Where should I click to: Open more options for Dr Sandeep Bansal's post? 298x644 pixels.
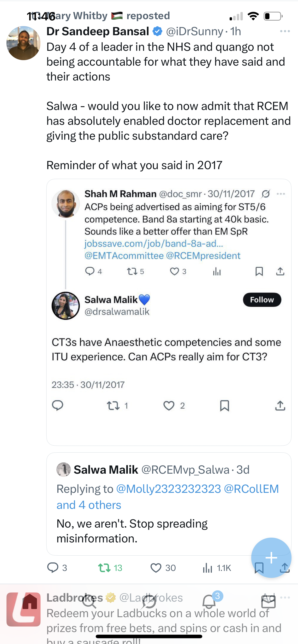pos(285,31)
